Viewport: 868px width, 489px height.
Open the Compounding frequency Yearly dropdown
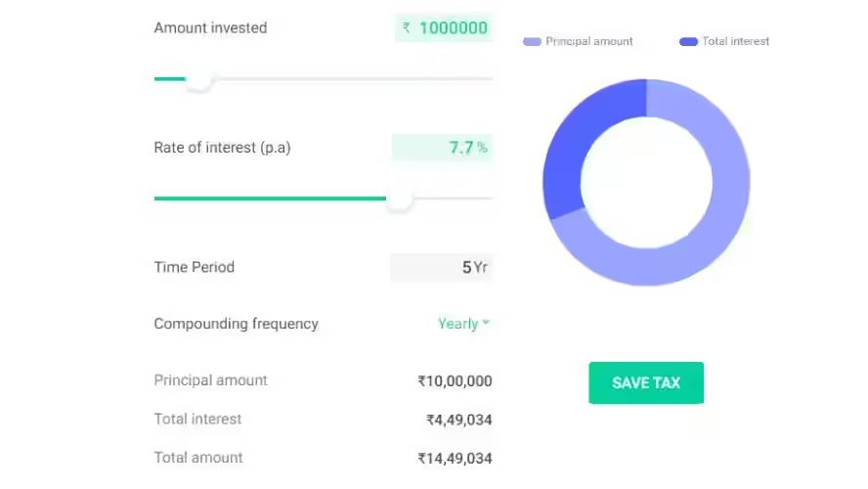tap(458, 324)
